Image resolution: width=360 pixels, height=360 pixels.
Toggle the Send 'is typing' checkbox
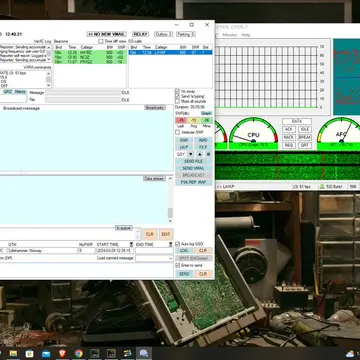tap(177, 96)
